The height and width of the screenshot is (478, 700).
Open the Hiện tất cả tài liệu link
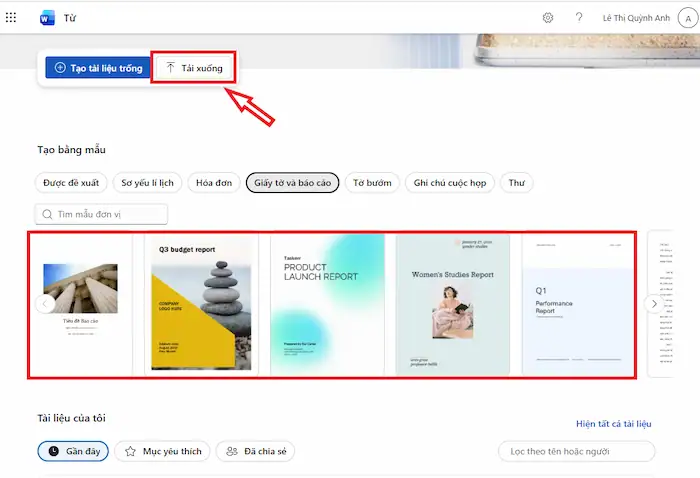click(x=613, y=424)
